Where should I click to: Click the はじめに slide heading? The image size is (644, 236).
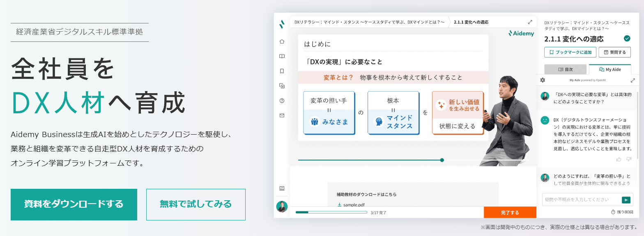(317, 44)
